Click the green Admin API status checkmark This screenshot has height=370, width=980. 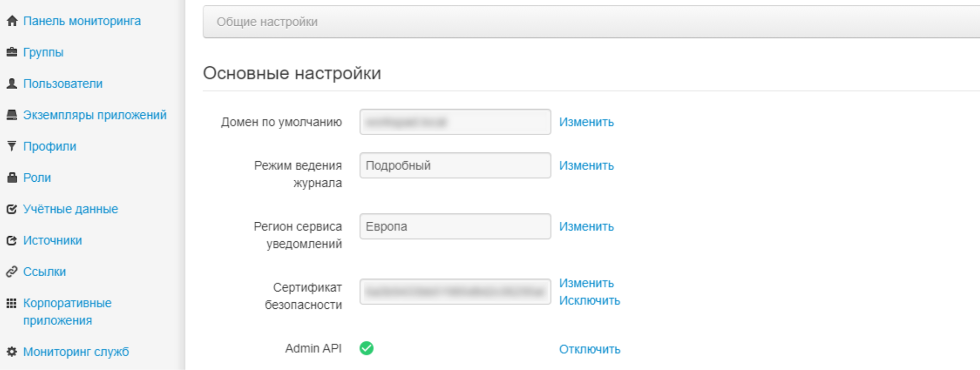pos(367,348)
